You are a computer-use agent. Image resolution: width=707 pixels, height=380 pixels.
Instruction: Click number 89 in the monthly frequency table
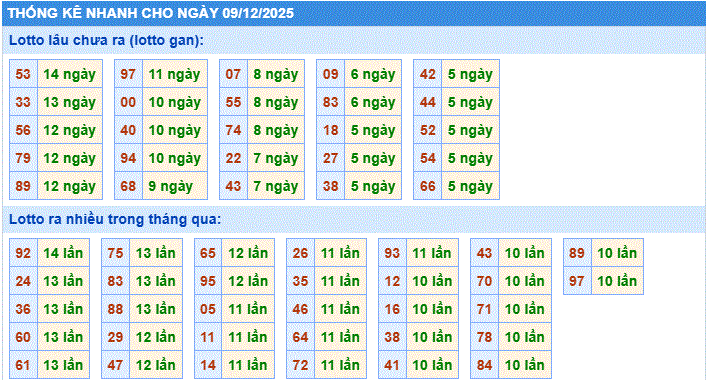click(577, 253)
